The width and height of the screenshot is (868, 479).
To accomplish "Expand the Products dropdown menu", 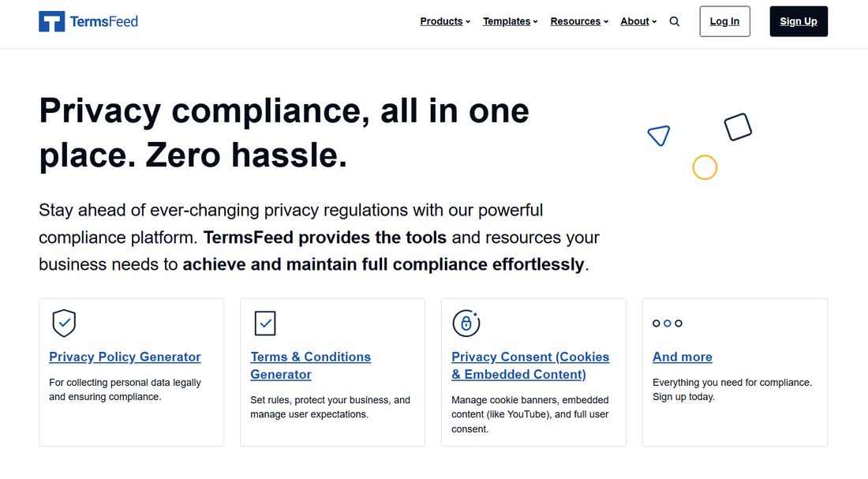I will tap(445, 21).
